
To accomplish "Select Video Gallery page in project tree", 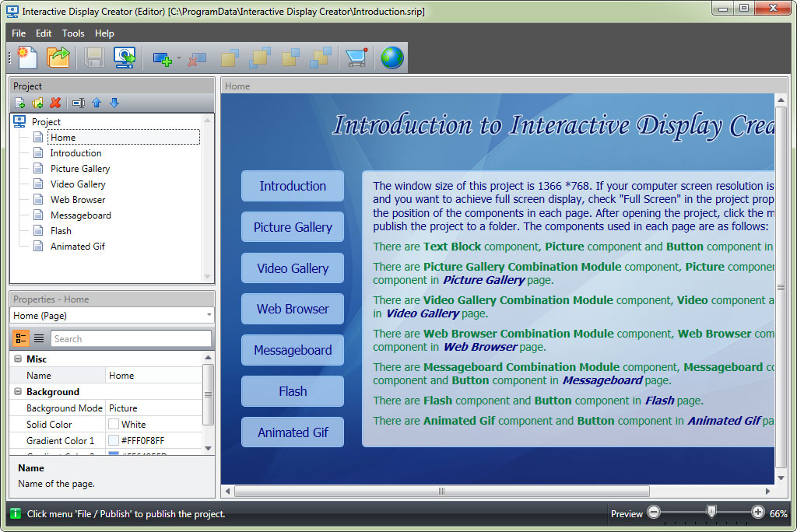I will point(78,184).
